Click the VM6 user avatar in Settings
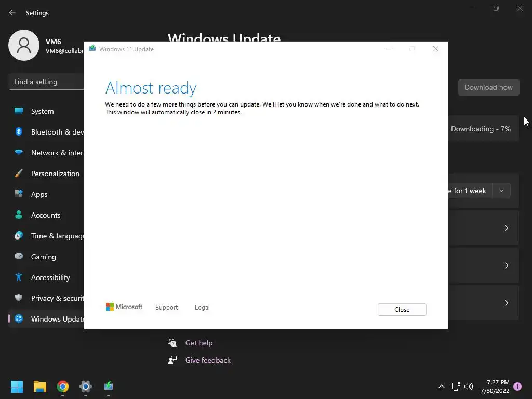 24,45
